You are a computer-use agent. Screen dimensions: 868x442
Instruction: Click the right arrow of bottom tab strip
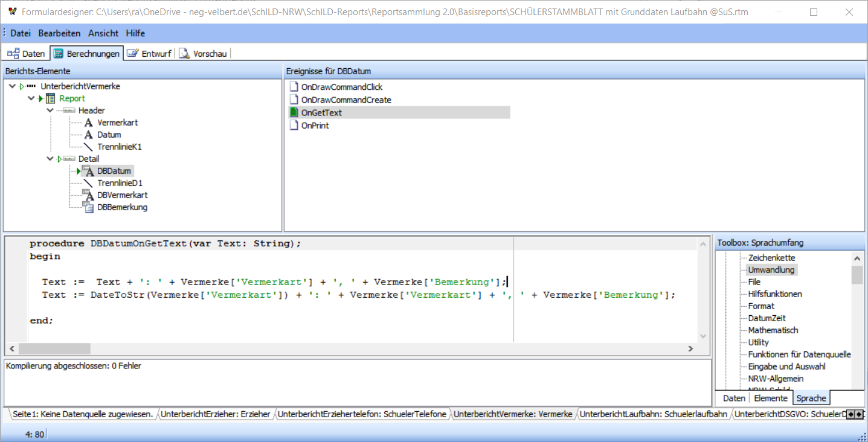tap(860, 415)
